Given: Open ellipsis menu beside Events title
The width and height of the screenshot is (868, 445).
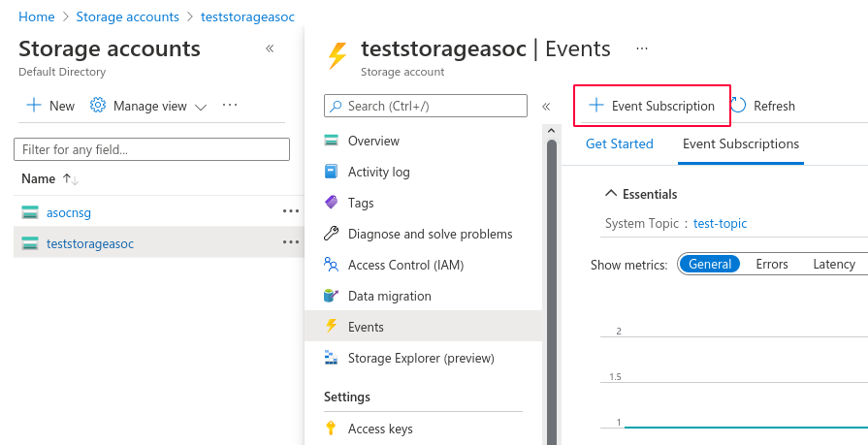Looking at the screenshot, I should [x=642, y=48].
